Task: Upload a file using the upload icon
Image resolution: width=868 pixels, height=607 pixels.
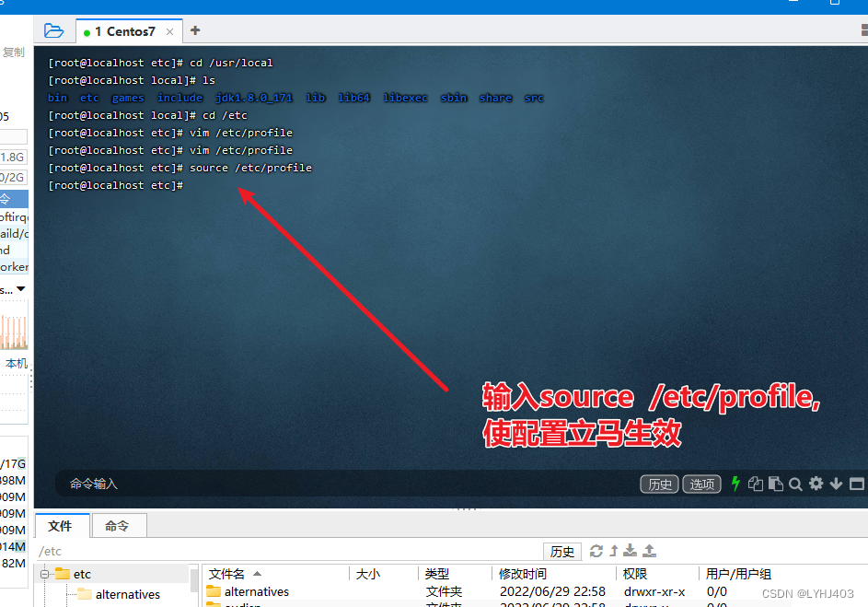Action: [x=648, y=551]
